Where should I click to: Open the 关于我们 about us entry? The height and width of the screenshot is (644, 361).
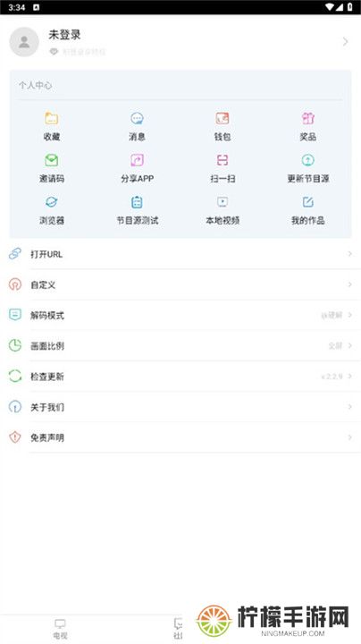tap(180, 407)
